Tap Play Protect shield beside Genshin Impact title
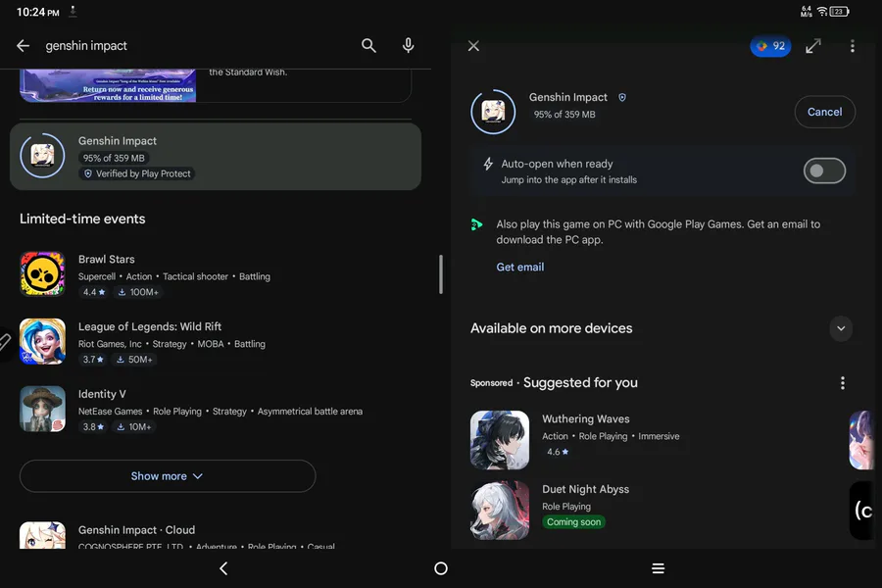This screenshot has width=882, height=588. tap(622, 97)
